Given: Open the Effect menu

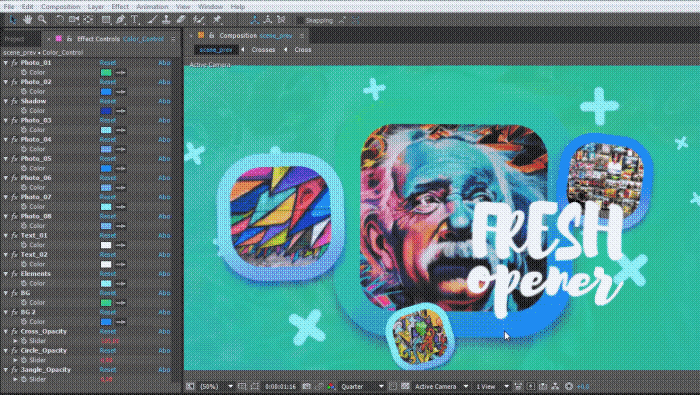Looking at the screenshot, I should [120, 7].
